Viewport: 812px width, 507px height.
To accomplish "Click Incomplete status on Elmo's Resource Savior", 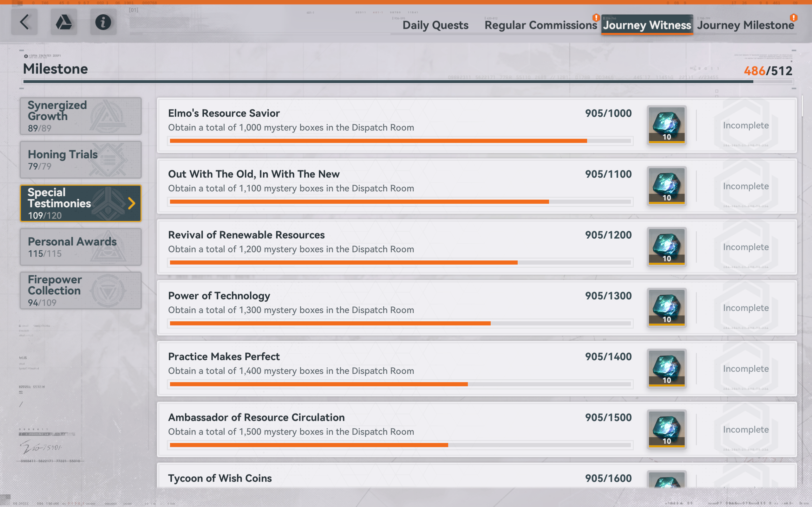I will 746,125.
